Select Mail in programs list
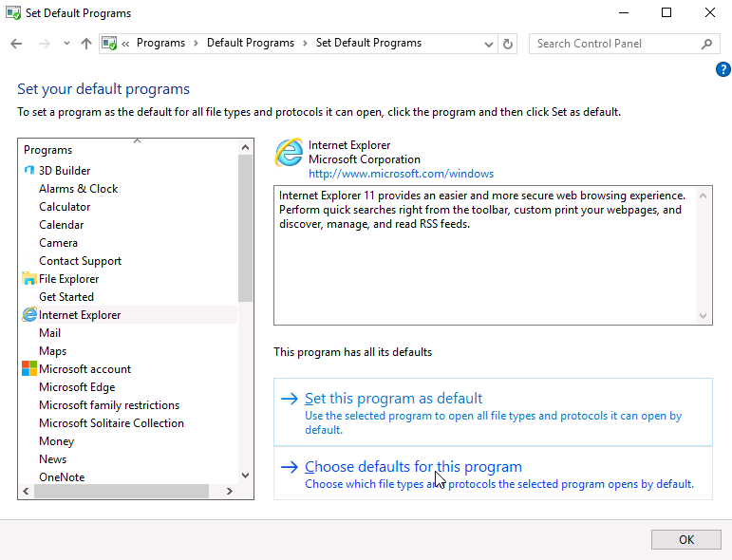Image resolution: width=732 pixels, height=560 pixels. [x=50, y=333]
